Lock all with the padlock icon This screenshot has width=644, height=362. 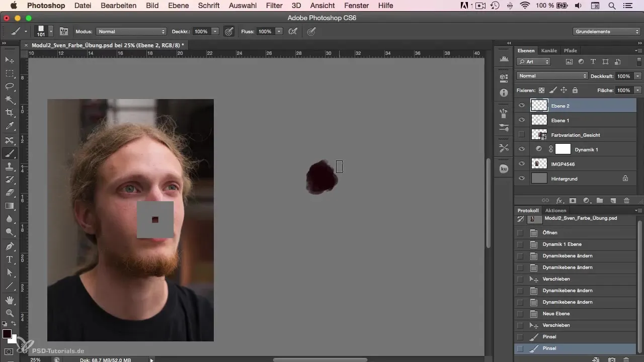pyautogui.click(x=575, y=90)
